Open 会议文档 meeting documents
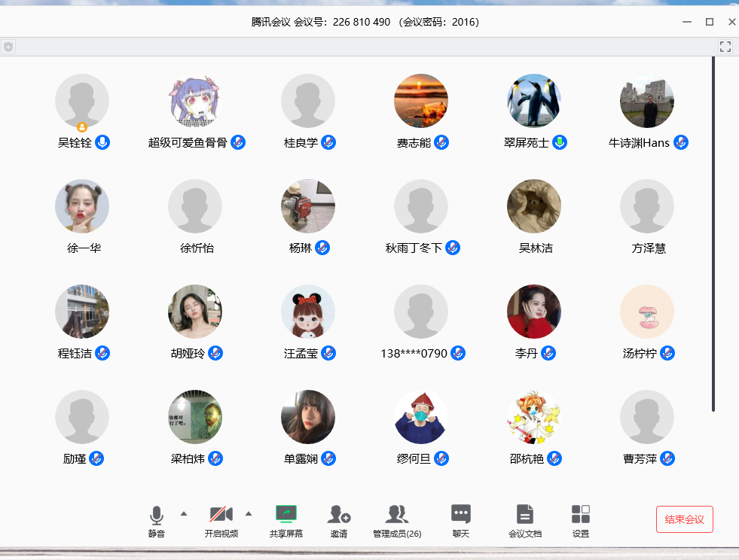Image resolution: width=739 pixels, height=560 pixels. pyautogui.click(x=524, y=514)
